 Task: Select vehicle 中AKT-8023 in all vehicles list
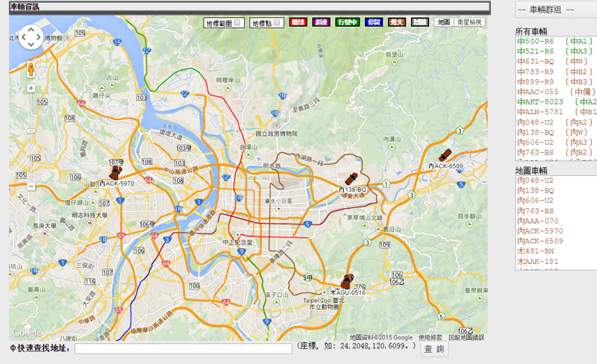(x=556, y=101)
